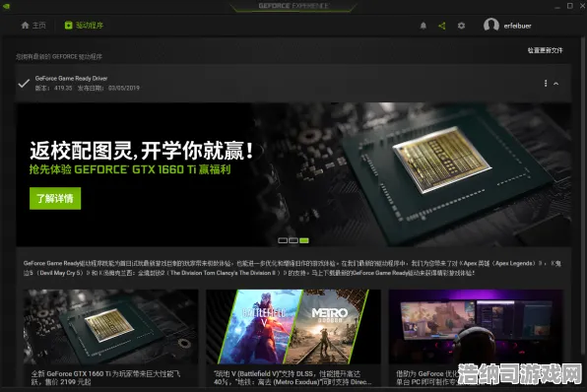Open the streaming PC setup thumbnail

[476, 326]
